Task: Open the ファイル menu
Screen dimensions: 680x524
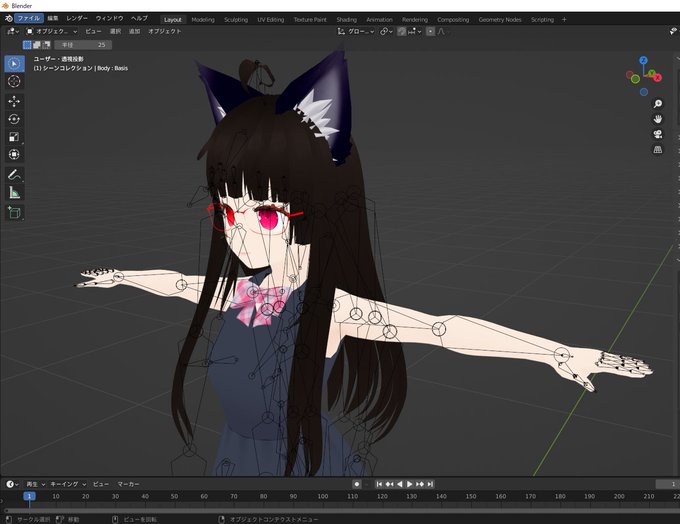Action: pos(29,18)
